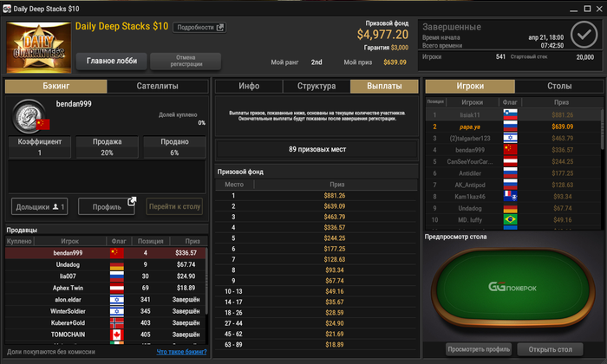This screenshot has width=607, height=364.
Task: Open the Структура tab
Action: tap(317, 86)
